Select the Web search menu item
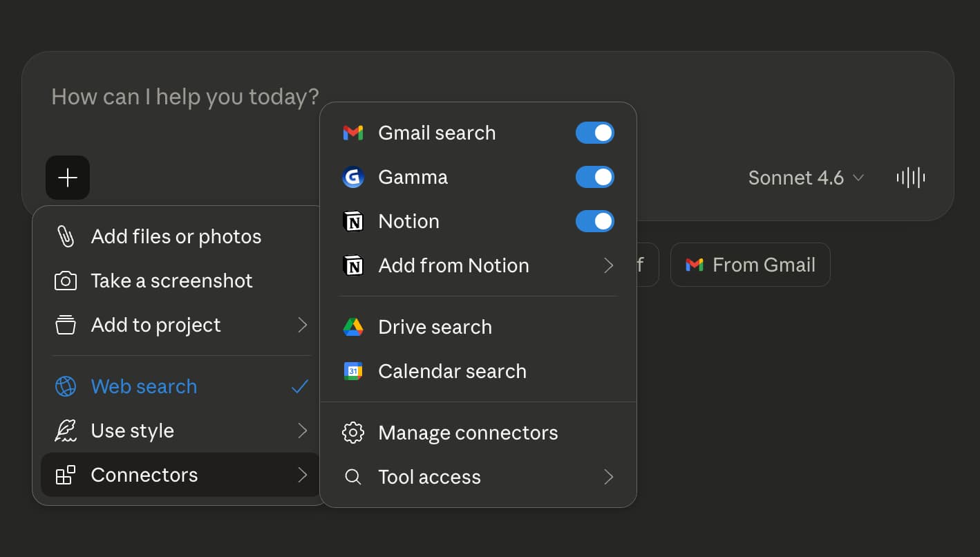The width and height of the screenshot is (980, 557). click(x=144, y=386)
